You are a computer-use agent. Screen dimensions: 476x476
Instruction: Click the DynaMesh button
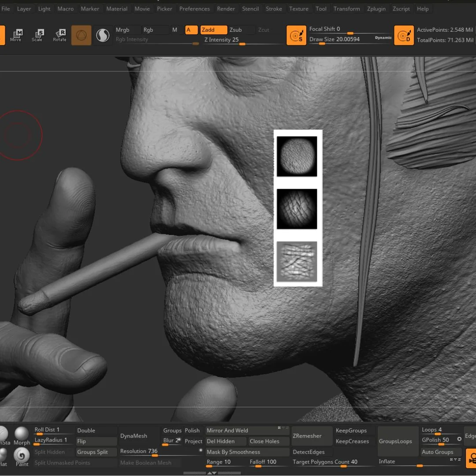[139, 436]
